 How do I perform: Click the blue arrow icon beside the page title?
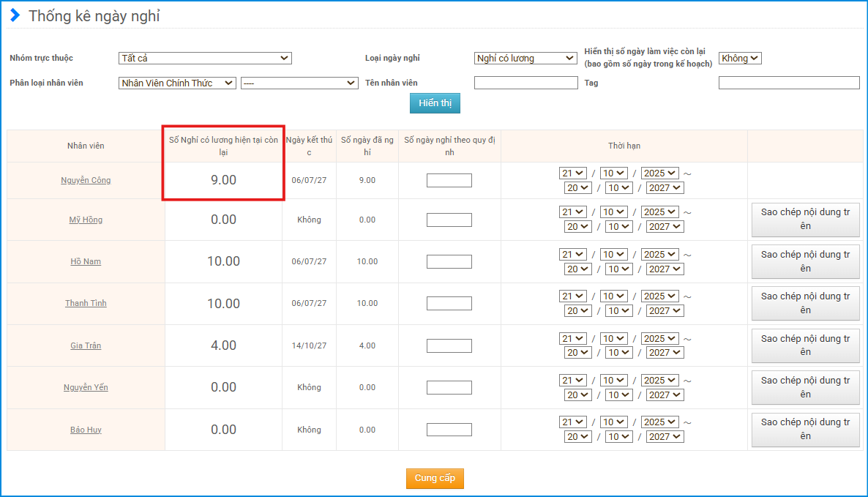click(15, 15)
